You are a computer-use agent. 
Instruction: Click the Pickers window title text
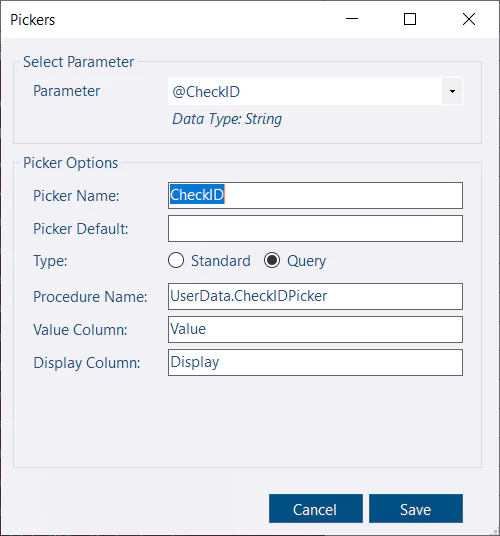point(32,20)
